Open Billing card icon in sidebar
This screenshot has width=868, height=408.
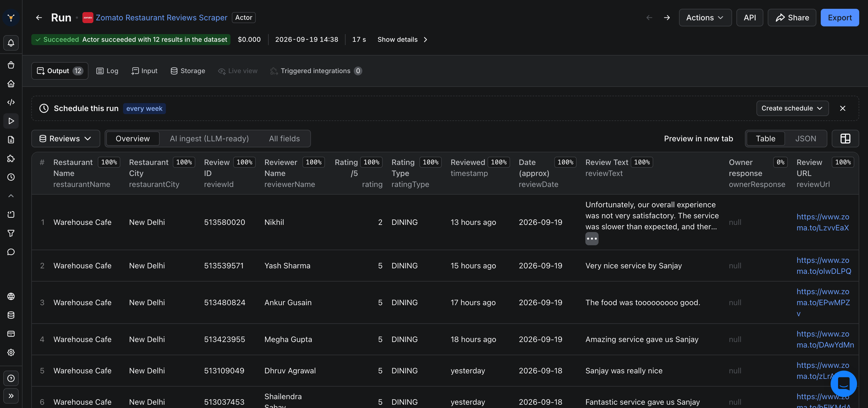(x=11, y=334)
